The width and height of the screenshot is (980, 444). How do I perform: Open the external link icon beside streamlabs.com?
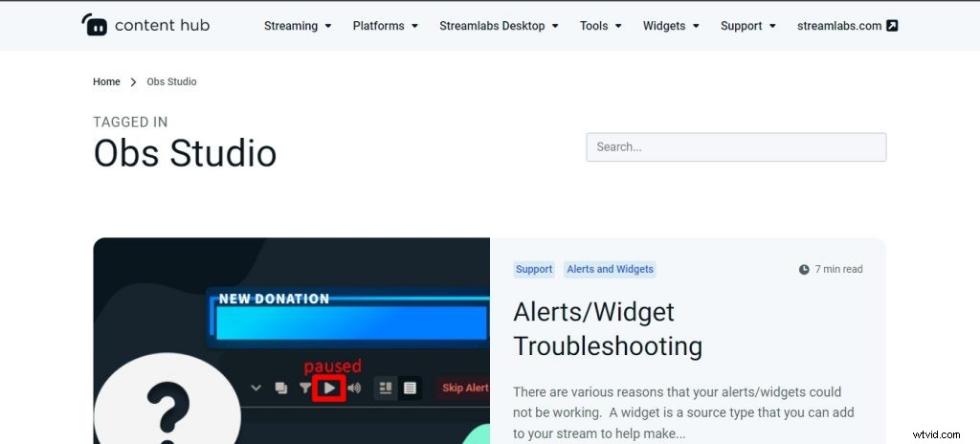pos(893,26)
